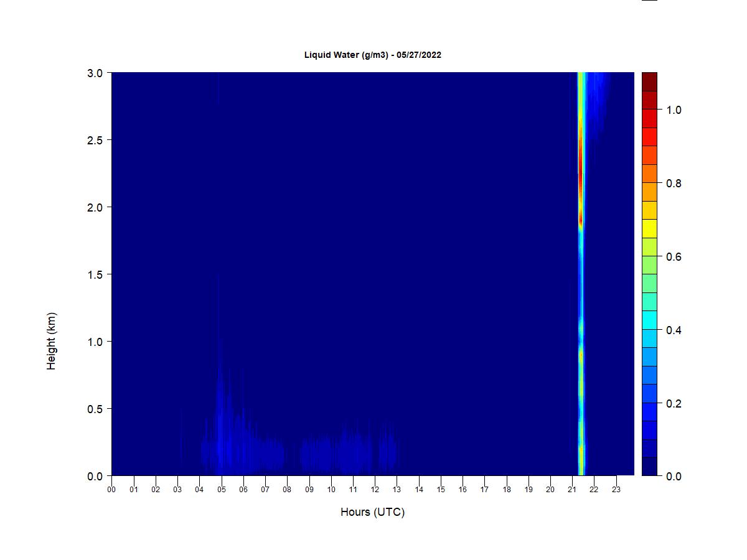Select hour tick label '23' on x-axis

coord(616,490)
